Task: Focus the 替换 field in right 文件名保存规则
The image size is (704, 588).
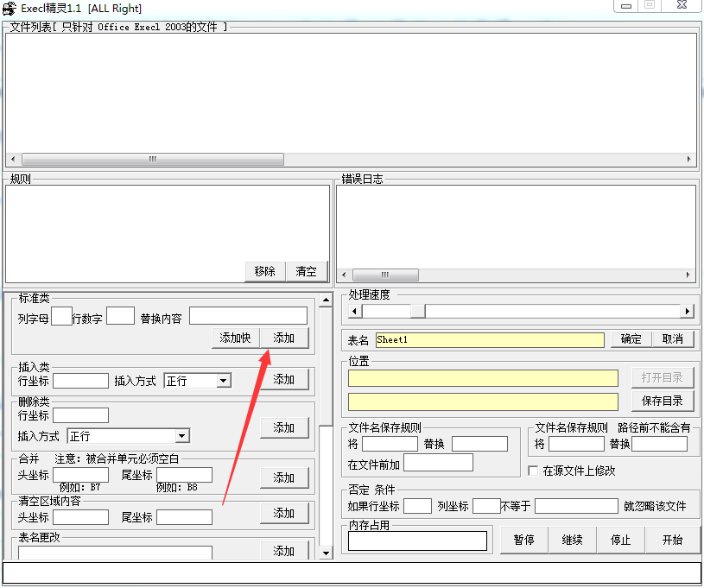Action: coord(660,445)
